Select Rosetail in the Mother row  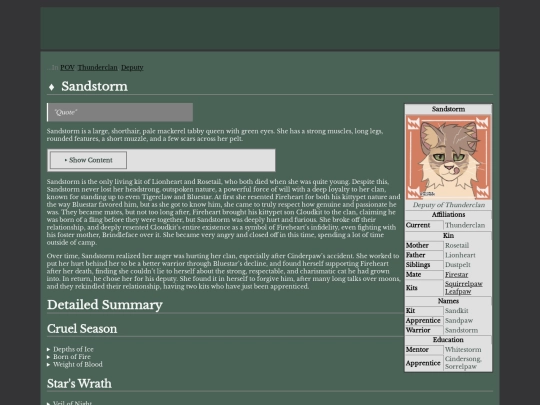(x=457, y=246)
